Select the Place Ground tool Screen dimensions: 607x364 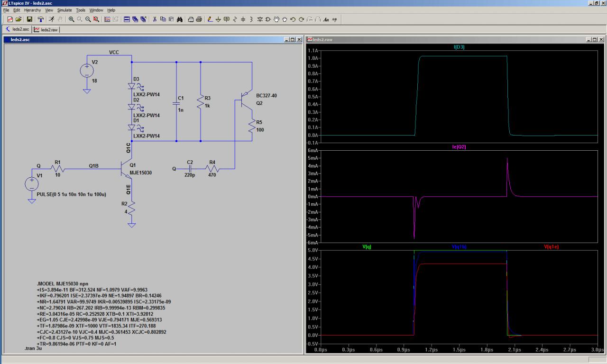pos(218,19)
